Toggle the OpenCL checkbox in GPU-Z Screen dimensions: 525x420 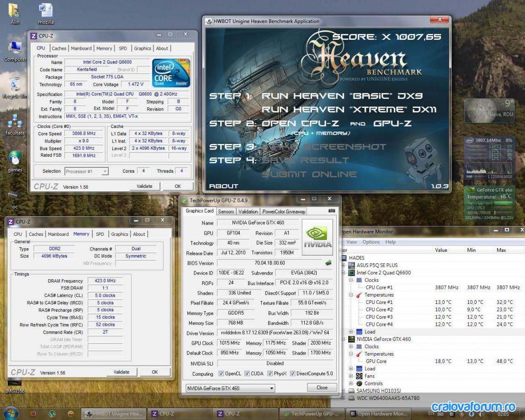pyautogui.click(x=221, y=373)
